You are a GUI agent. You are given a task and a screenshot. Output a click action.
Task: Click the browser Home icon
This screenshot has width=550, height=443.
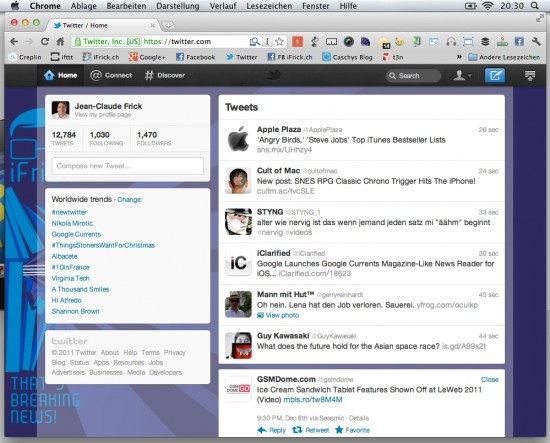(x=60, y=41)
